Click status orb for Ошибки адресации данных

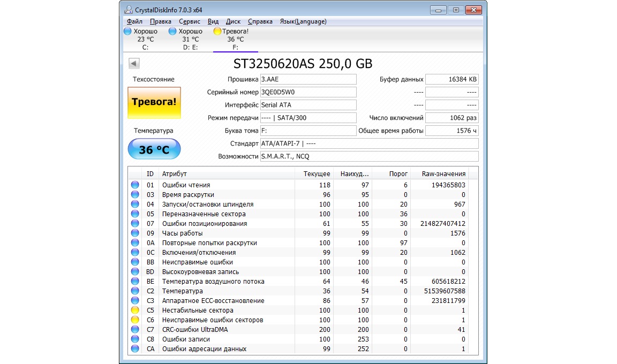pos(135,348)
